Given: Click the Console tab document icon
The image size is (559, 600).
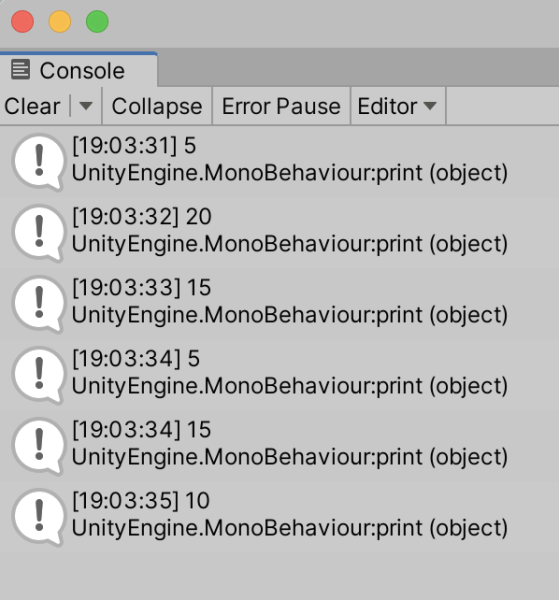Looking at the screenshot, I should point(20,70).
